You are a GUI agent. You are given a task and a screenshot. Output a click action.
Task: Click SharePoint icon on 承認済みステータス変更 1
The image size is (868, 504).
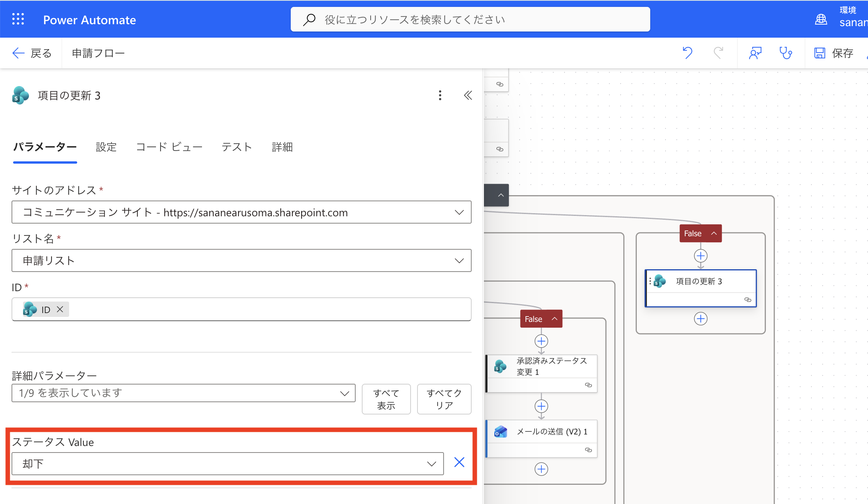pyautogui.click(x=500, y=366)
